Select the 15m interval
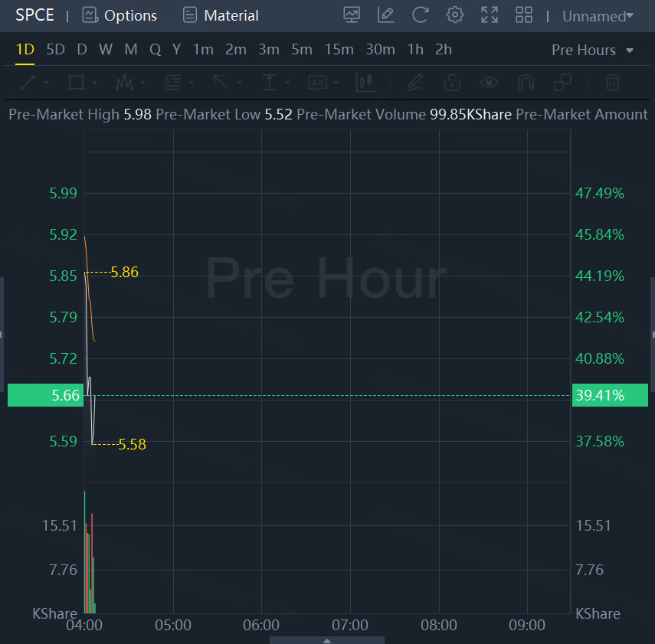 339,50
